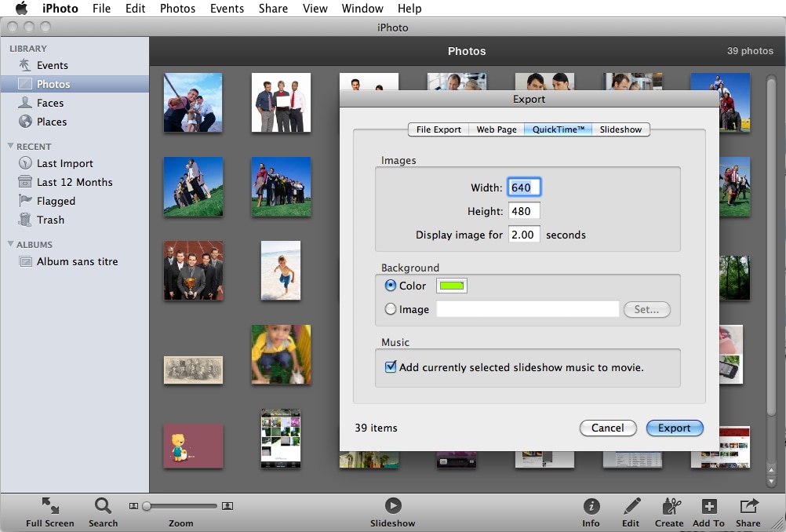This screenshot has width=786, height=532.
Task: Select the QuickTime tab
Action: [x=558, y=129]
